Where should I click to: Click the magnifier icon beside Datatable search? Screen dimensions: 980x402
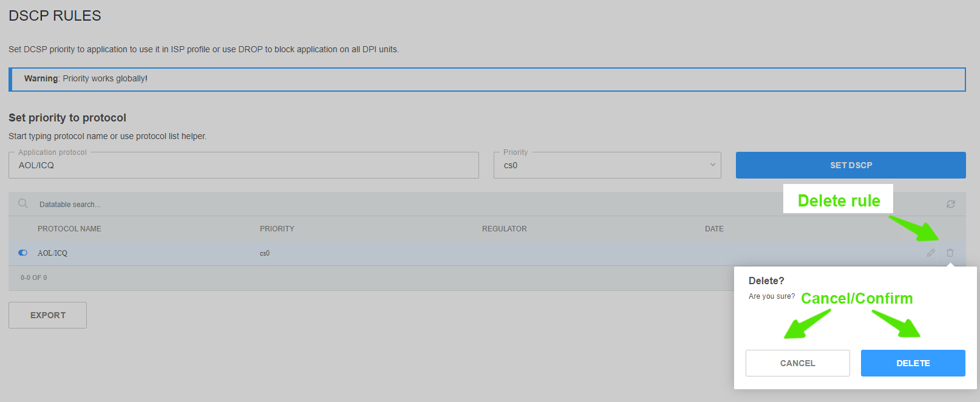coord(23,204)
